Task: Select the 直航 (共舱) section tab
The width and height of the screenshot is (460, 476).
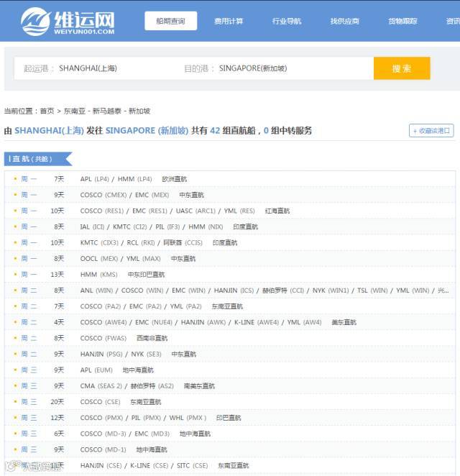Action: point(38,159)
